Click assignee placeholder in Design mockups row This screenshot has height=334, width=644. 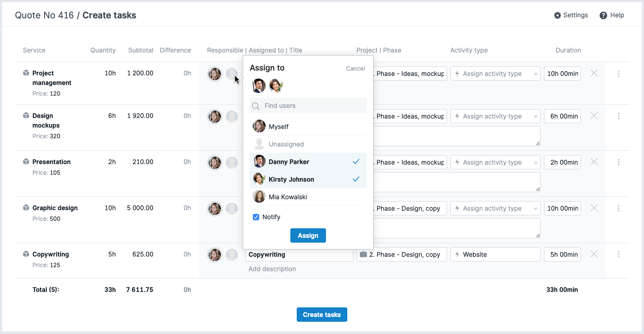pyautogui.click(x=232, y=116)
